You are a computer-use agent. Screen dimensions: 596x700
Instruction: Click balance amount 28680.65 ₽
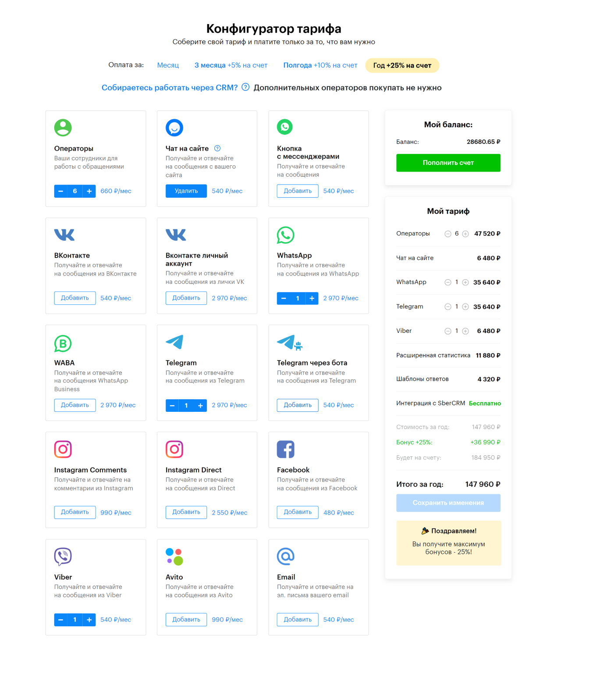pos(483,142)
